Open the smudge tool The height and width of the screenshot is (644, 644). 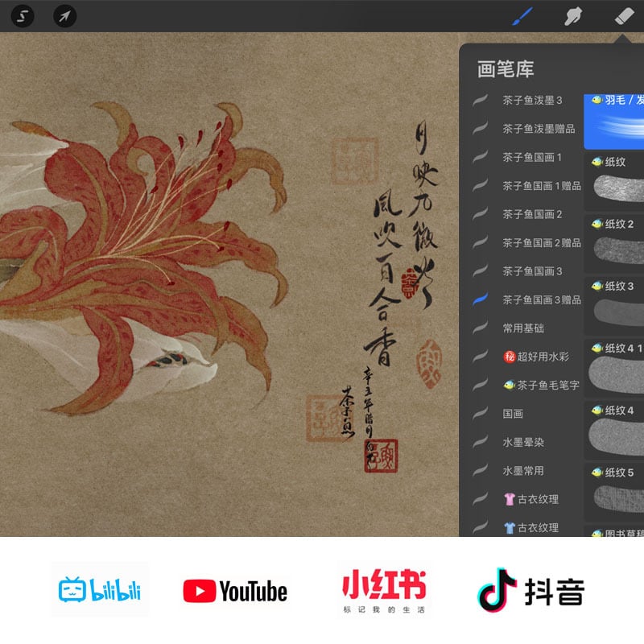(x=573, y=16)
